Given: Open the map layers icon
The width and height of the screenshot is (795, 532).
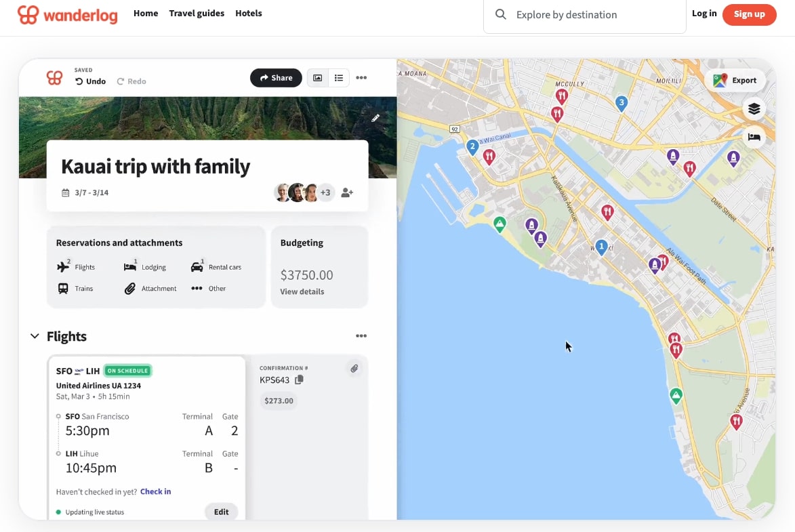Looking at the screenshot, I should [x=754, y=108].
